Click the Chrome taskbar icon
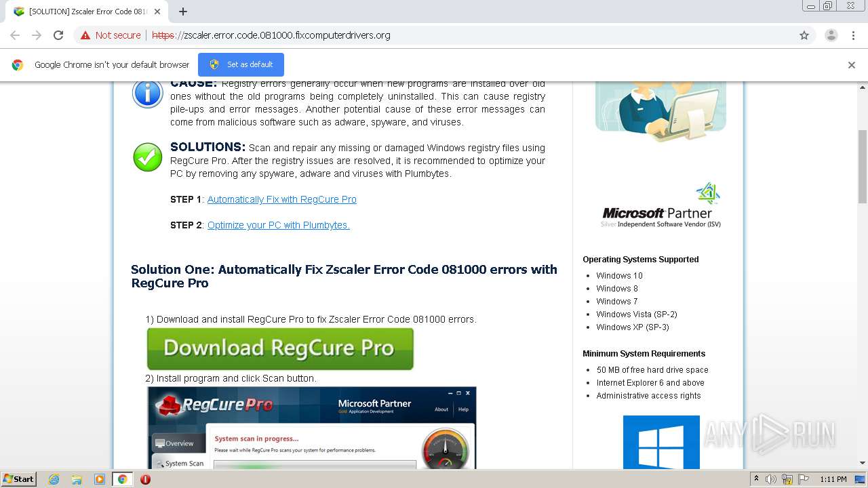The image size is (868, 488). coord(123,479)
